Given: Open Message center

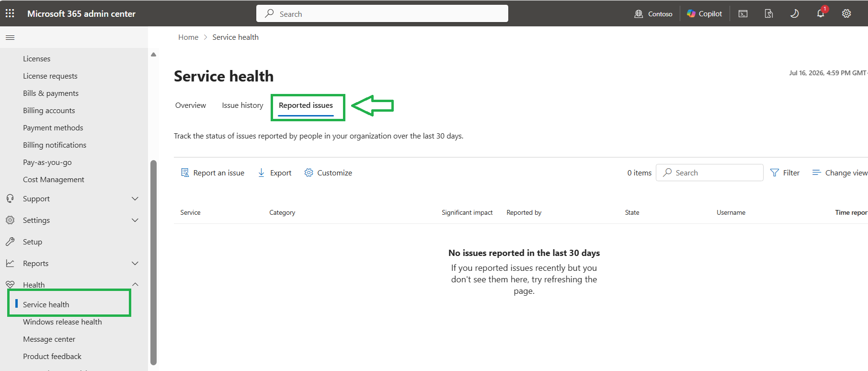Looking at the screenshot, I should [49, 339].
